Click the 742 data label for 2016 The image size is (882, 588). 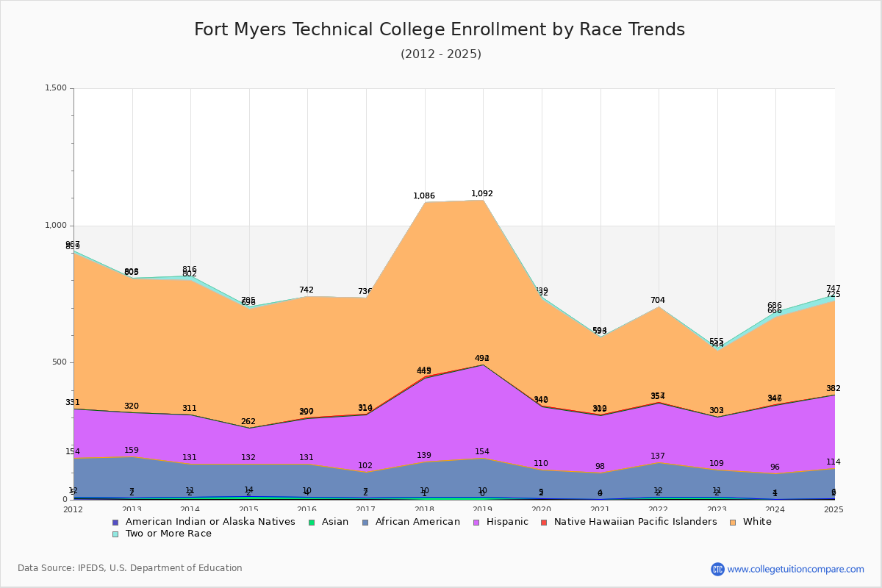coord(306,290)
